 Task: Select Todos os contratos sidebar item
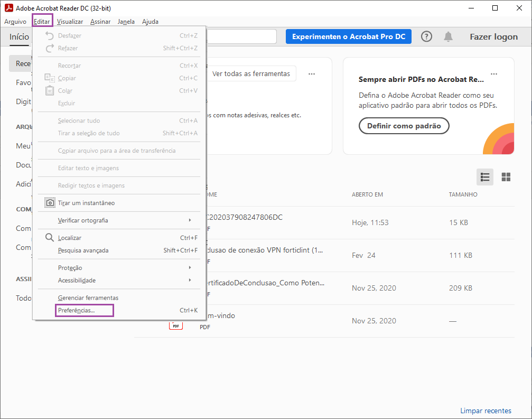23,298
